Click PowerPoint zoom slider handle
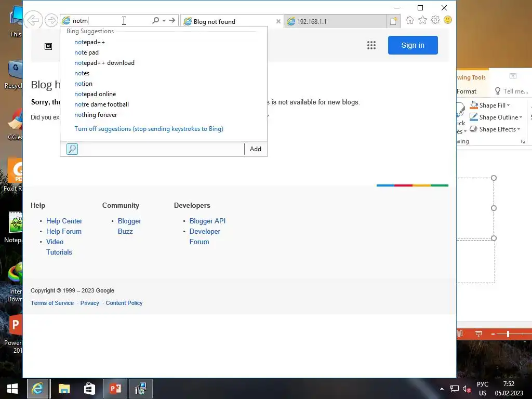This screenshot has width=532, height=399. [508, 334]
